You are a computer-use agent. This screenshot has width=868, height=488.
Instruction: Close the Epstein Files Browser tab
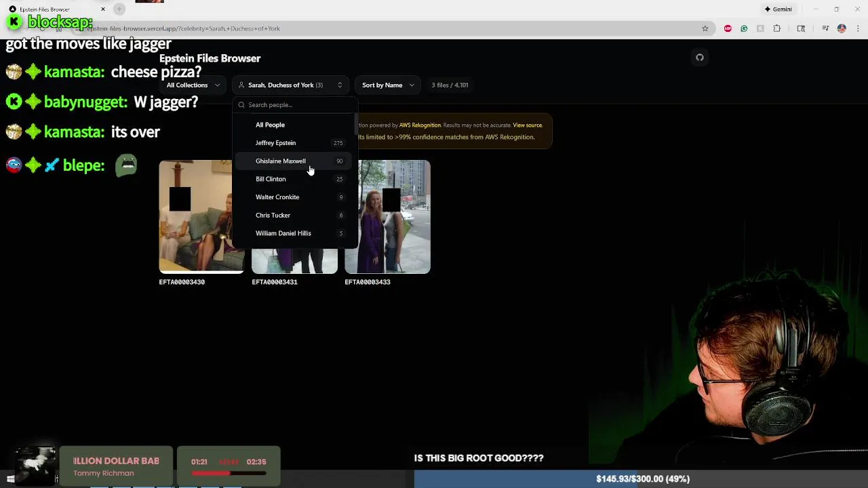(103, 9)
